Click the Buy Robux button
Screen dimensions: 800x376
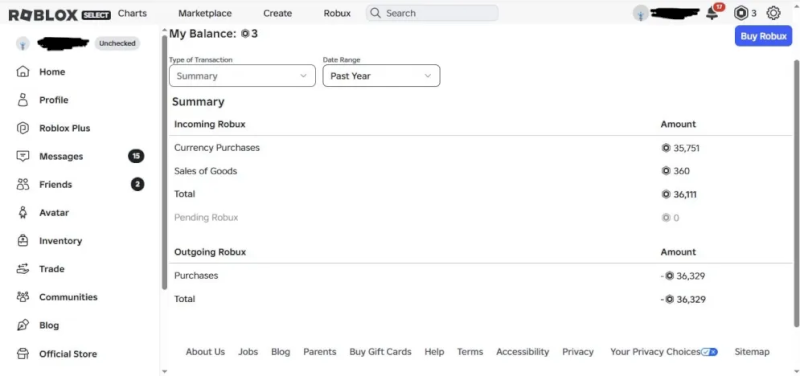click(763, 36)
